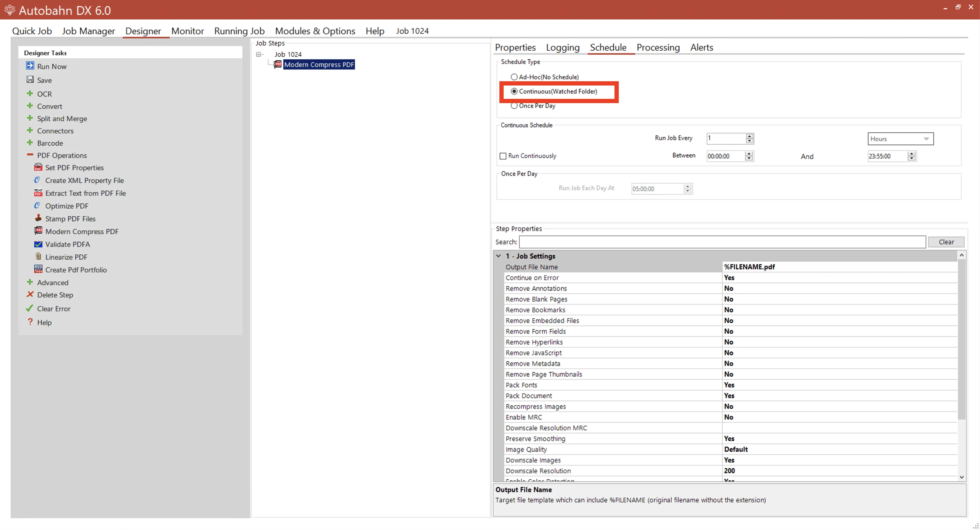Expand the Split and Merge group
This screenshot has height=530, width=980.
(x=30, y=118)
